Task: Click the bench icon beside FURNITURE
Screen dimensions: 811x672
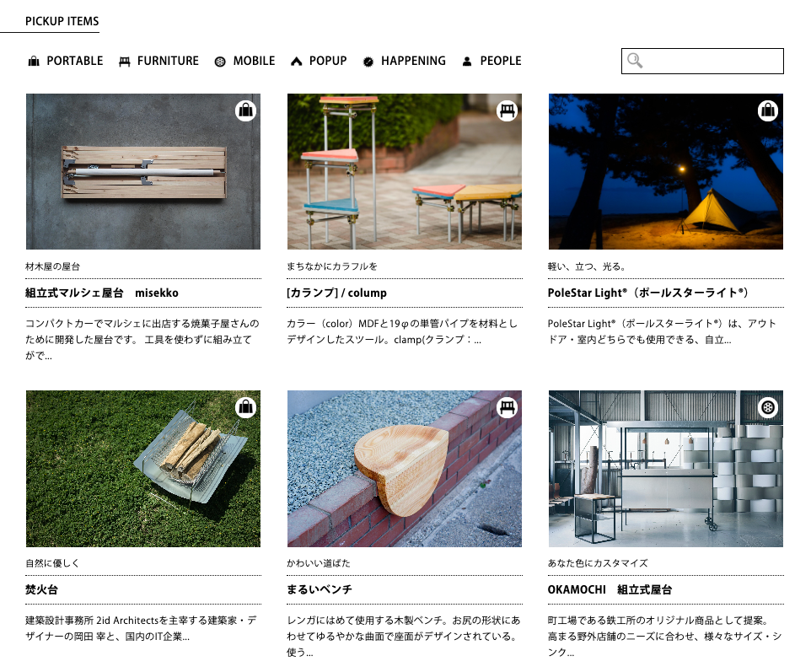Action: click(x=125, y=61)
